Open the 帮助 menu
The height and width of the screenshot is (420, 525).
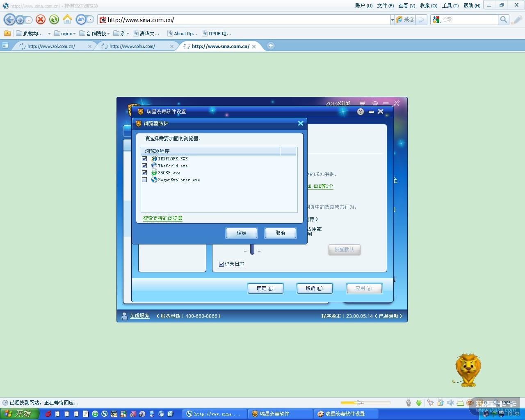(x=472, y=6)
